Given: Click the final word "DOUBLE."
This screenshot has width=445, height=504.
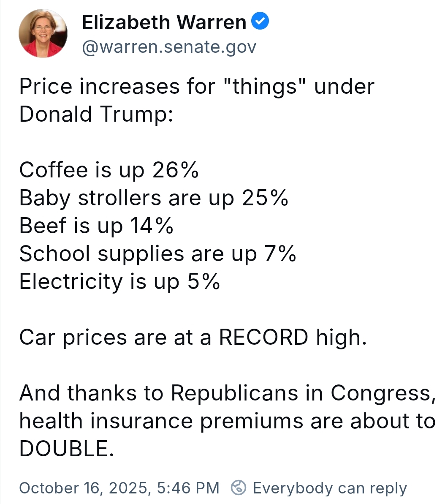Looking at the screenshot, I should click(67, 449).
